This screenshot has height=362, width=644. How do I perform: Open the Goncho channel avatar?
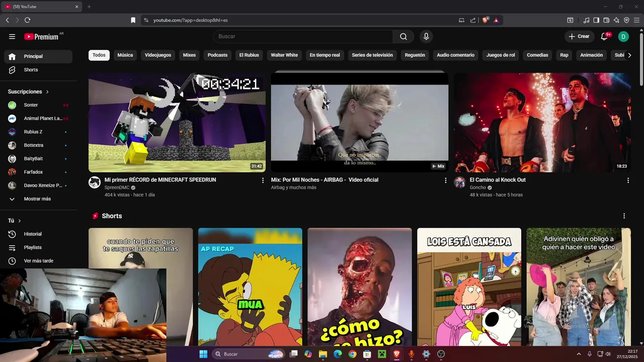point(460,183)
